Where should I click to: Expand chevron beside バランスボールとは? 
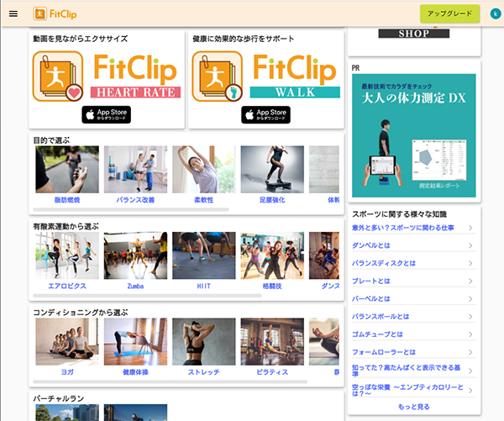(x=470, y=317)
